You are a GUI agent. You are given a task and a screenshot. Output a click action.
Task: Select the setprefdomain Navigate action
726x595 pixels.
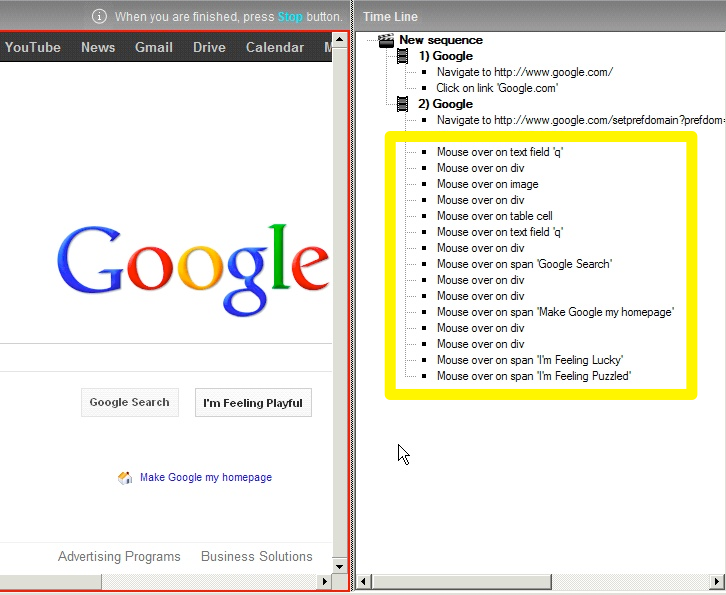point(580,120)
